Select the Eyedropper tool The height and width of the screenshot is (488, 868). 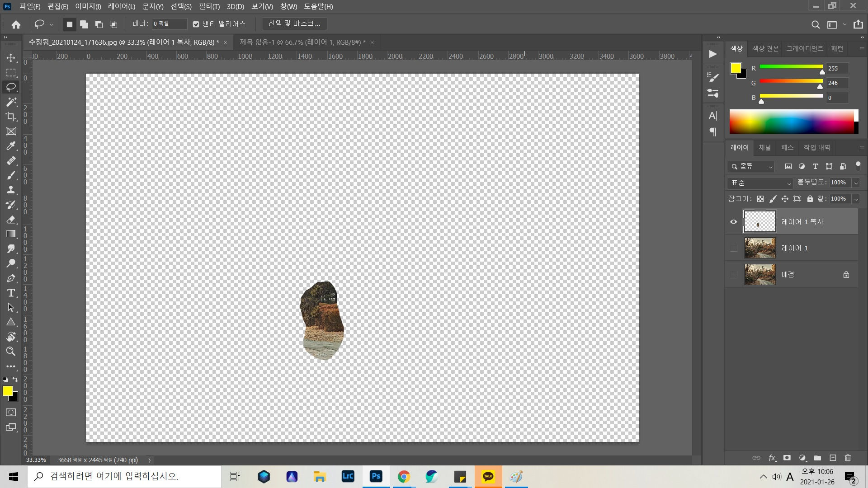(x=11, y=146)
